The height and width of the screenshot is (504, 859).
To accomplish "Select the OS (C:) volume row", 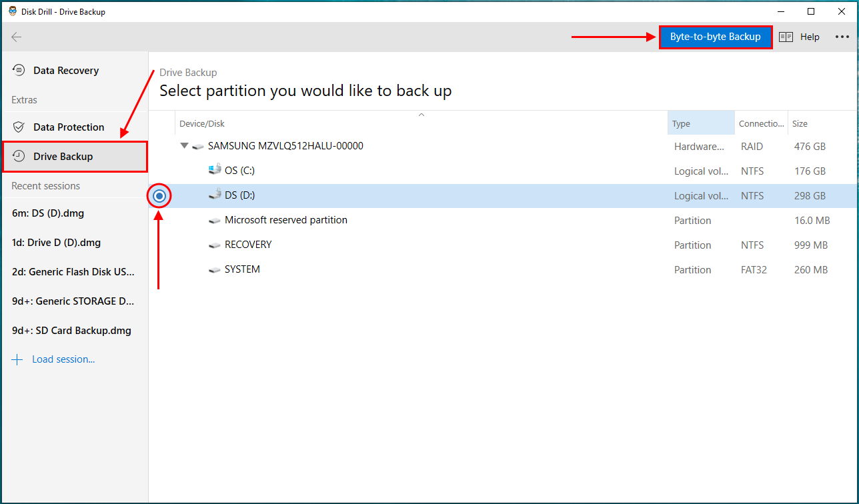I will coord(504,171).
